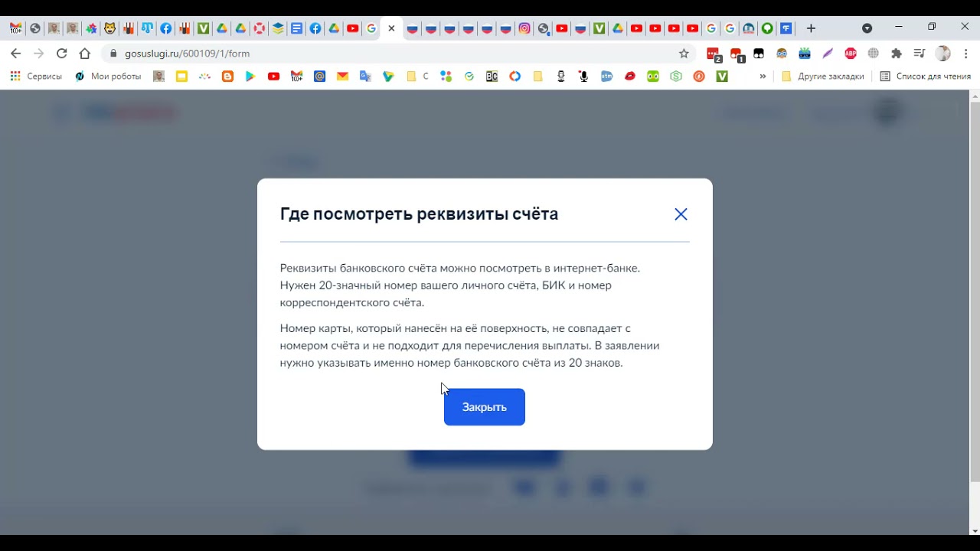
Task: Open the Мои роботы bookmark
Action: point(108,77)
